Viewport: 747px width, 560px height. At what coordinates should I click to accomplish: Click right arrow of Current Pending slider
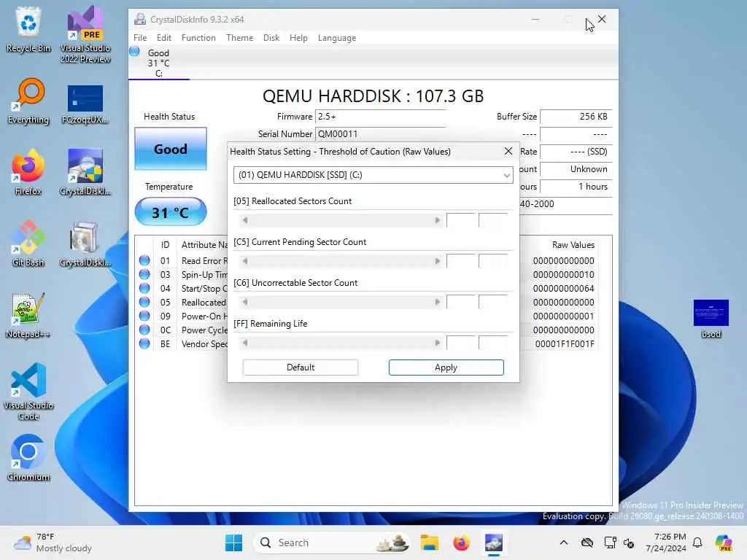coord(438,261)
